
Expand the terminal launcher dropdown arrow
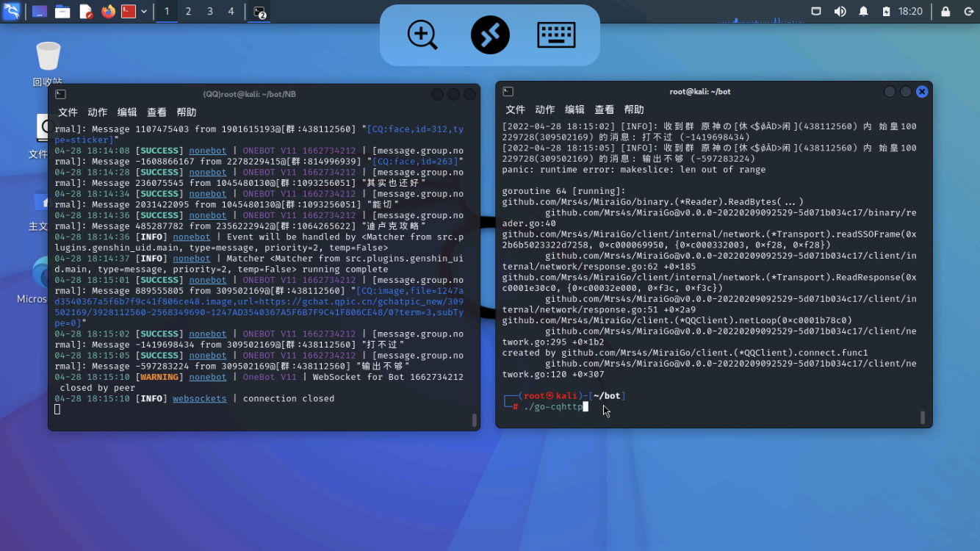[144, 12]
